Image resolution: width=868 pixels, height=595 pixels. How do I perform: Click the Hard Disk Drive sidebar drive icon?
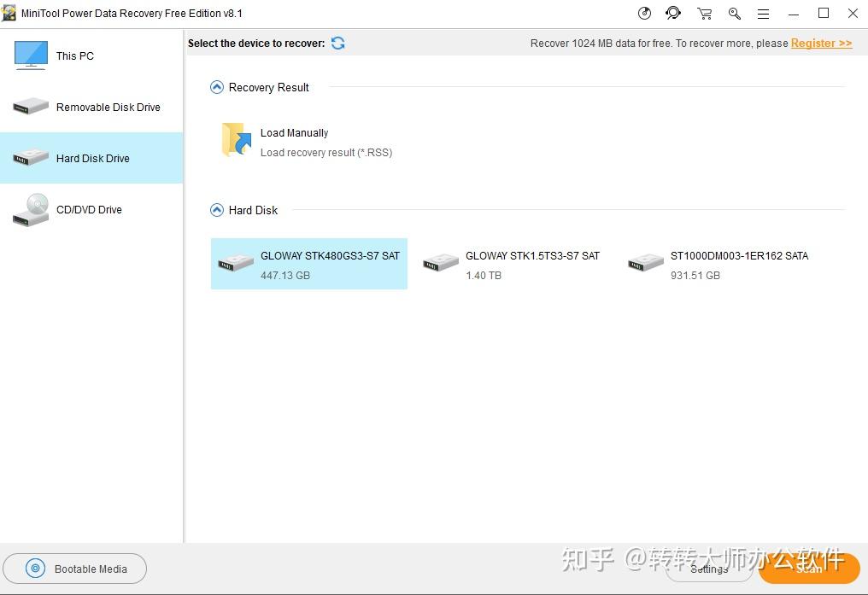pyautogui.click(x=31, y=158)
